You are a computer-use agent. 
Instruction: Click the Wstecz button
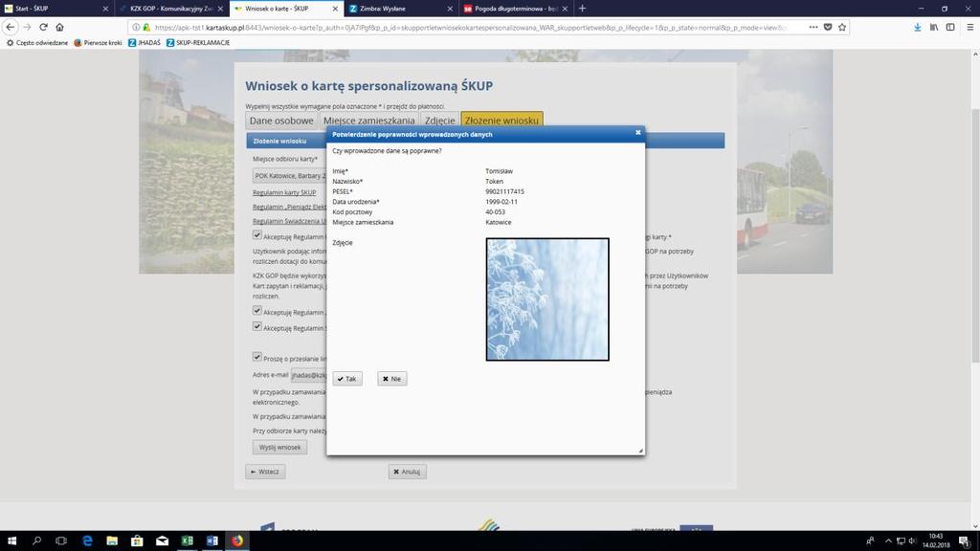(265, 472)
